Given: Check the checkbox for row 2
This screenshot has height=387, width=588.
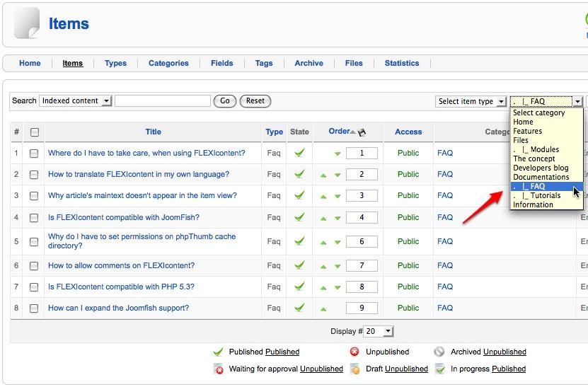Looking at the screenshot, I should point(34,175).
